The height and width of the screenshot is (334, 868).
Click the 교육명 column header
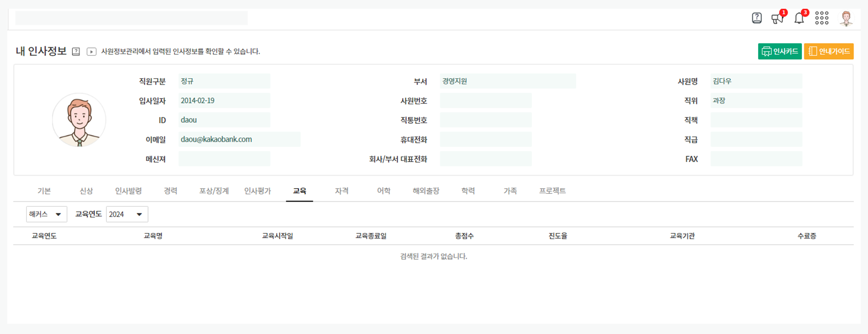pos(153,236)
